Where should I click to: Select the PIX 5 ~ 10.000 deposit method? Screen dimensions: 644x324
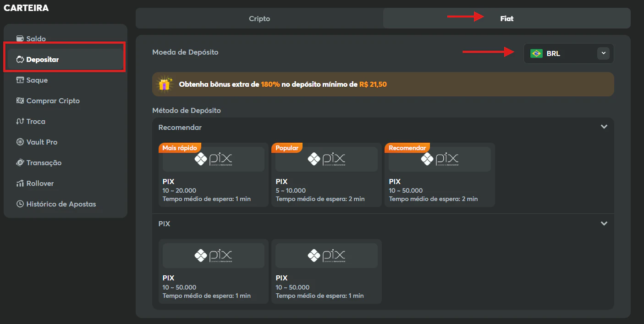pos(326,175)
